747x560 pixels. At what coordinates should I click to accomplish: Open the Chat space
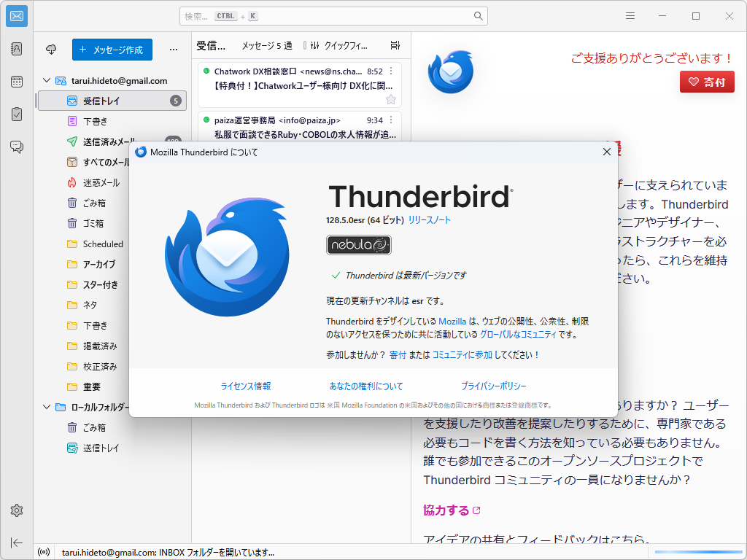[x=16, y=147]
